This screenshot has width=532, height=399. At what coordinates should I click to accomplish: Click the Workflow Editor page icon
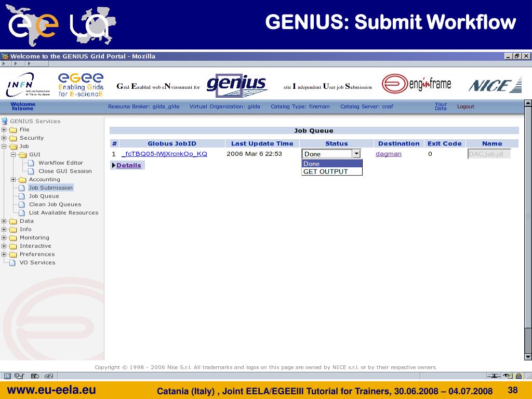click(x=31, y=163)
